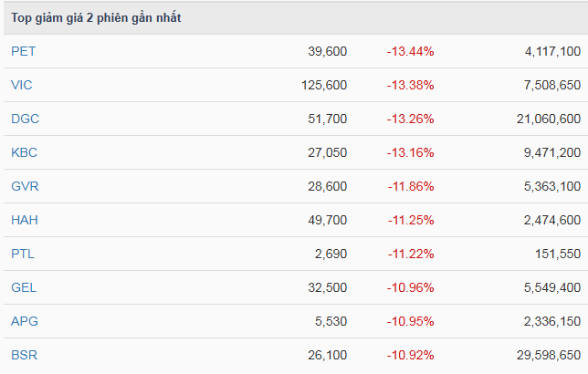The width and height of the screenshot is (588, 374).
Task: Click the 'Top giảm giá 2 phiên gần nhất' header
Action: coord(96,18)
